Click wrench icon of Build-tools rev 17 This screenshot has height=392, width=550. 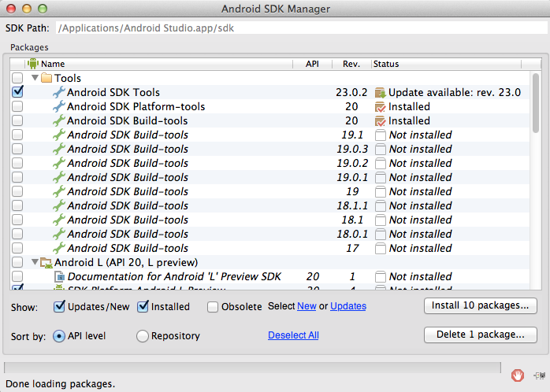click(58, 248)
